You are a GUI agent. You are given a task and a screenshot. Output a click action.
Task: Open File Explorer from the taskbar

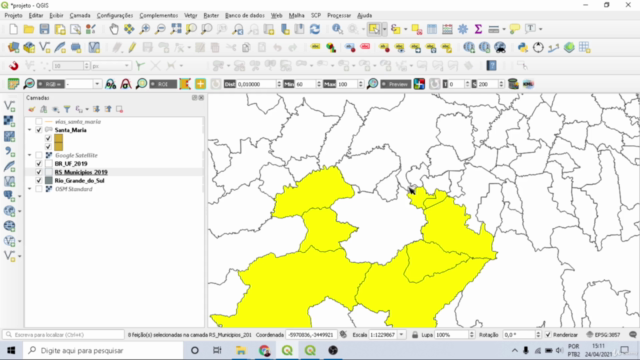[241, 350]
